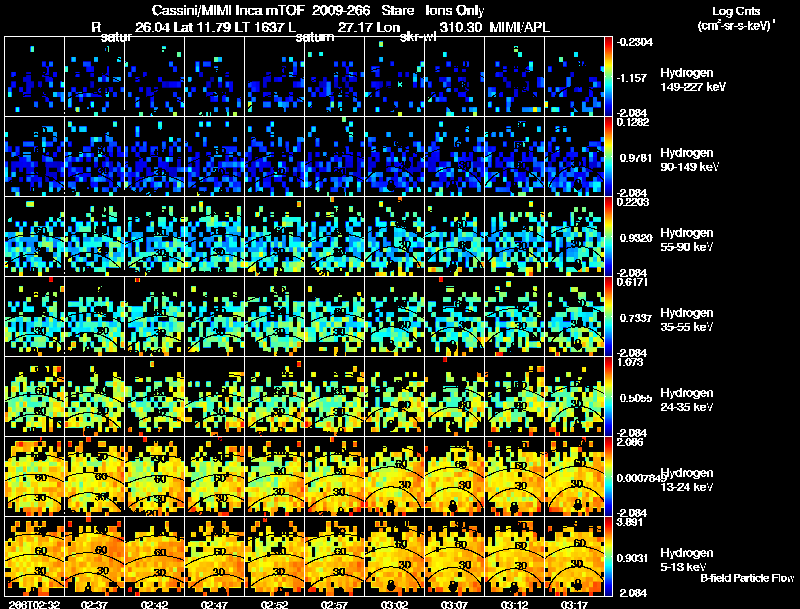Click the '2.086' colorbar value
Image resolution: width=800 pixels, height=609 pixels.
click(x=630, y=442)
